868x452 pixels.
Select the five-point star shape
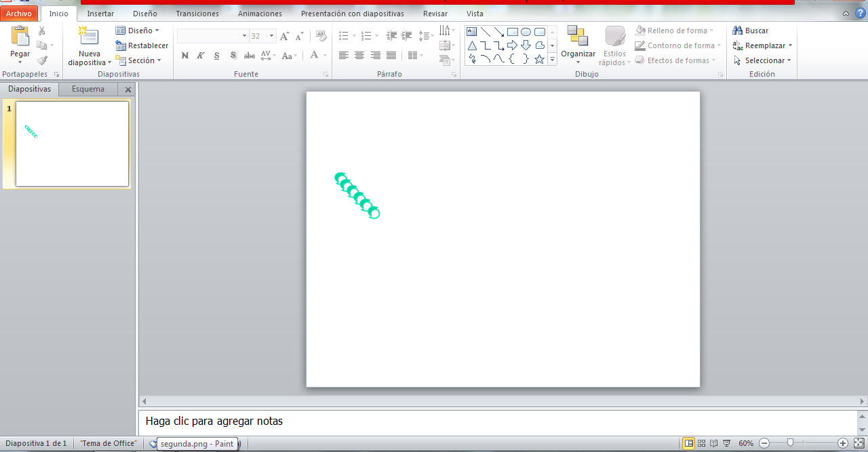point(540,59)
